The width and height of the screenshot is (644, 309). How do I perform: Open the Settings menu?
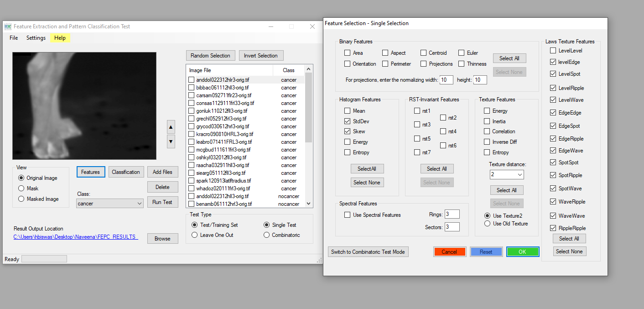[36, 38]
